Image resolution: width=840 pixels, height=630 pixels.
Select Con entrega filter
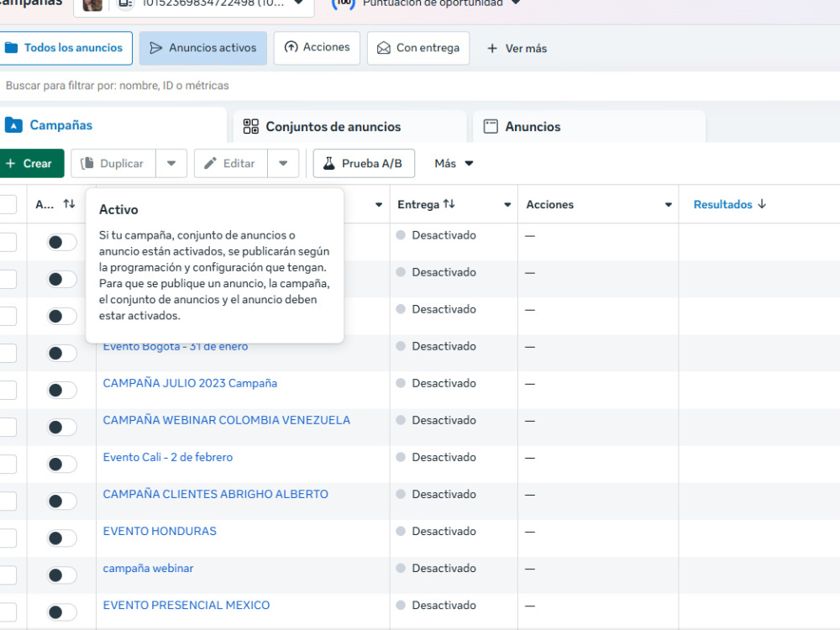click(417, 48)
